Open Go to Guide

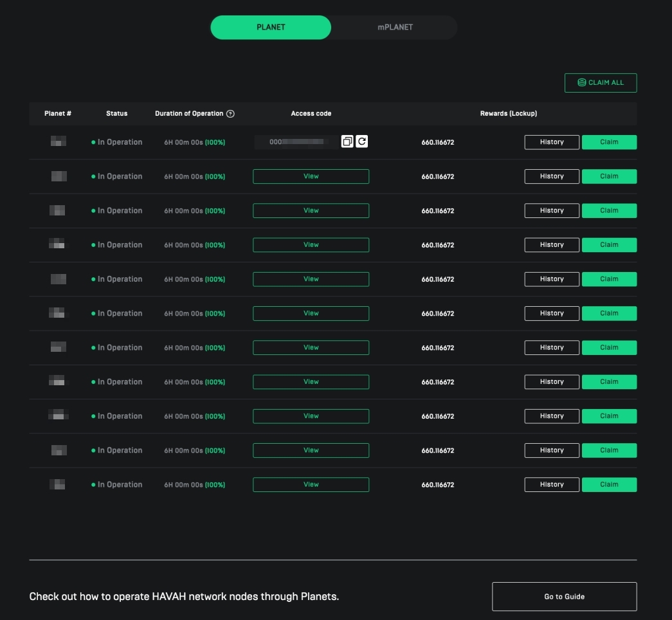tap(565, 596)
